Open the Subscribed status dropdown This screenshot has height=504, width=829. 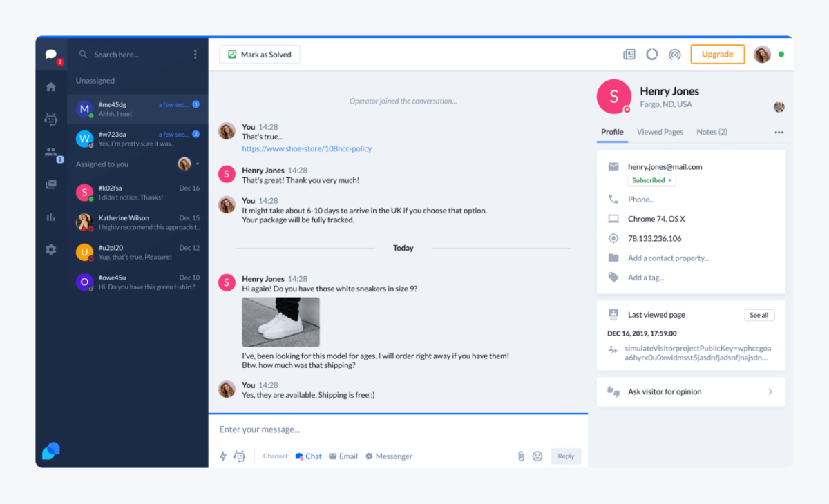651,180
